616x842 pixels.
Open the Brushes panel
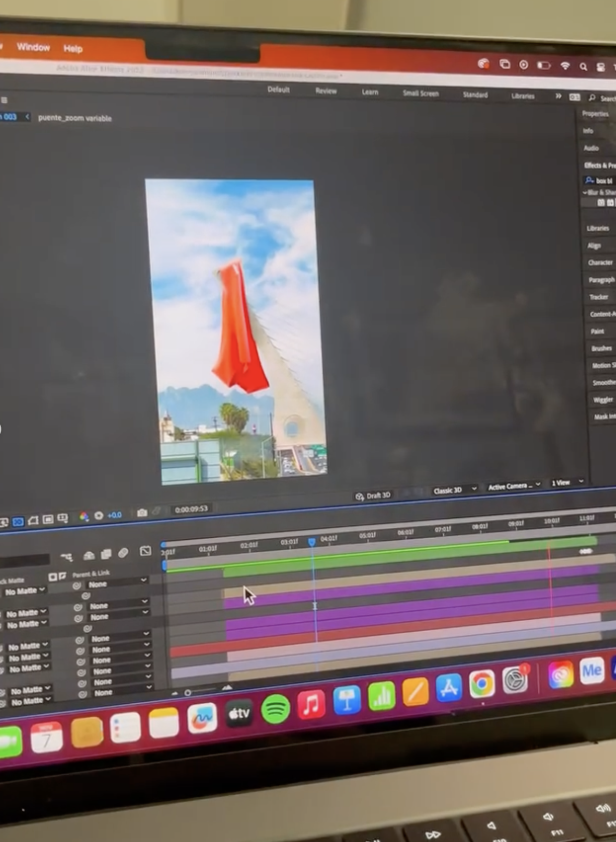click(x=602, y=349)
